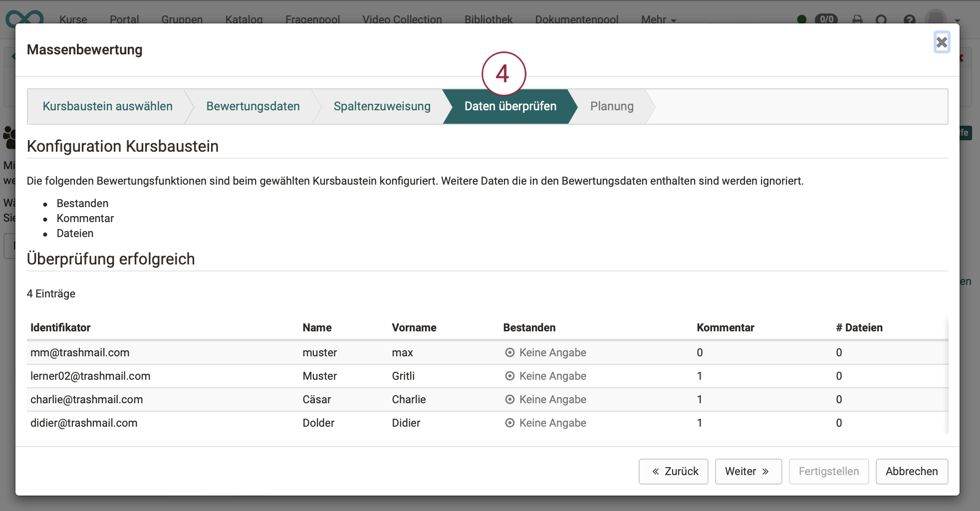Image resolution: width=980 pixels, height=511 pixels.
Task: Open the Kurse menu in the top navigation
Action: pos(73,19)
